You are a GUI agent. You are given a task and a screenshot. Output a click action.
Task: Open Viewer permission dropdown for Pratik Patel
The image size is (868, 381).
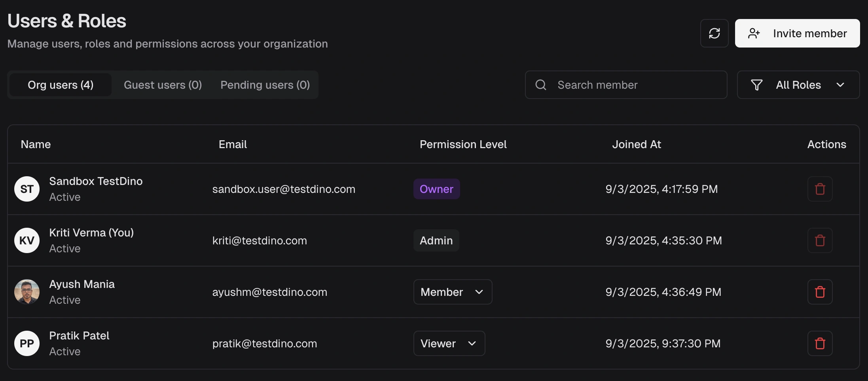pos(449,343)
